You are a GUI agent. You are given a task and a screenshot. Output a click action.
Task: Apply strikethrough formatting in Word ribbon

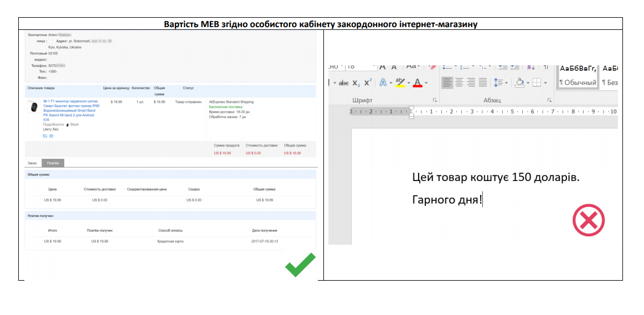[x=343, y=83]
